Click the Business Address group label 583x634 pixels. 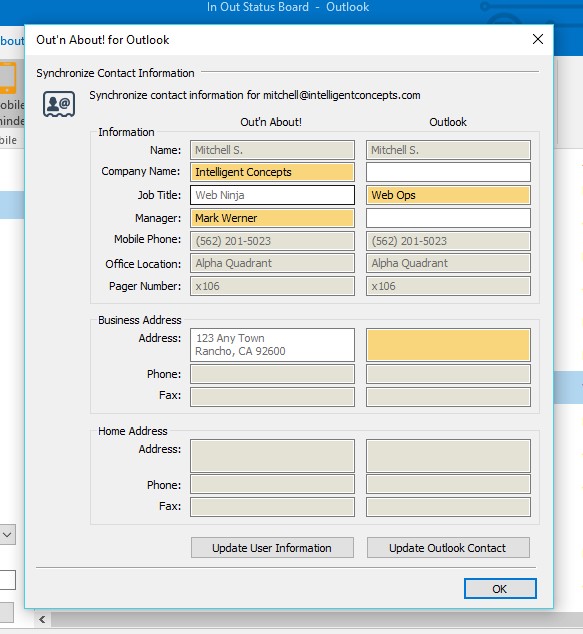pos(140,320)
